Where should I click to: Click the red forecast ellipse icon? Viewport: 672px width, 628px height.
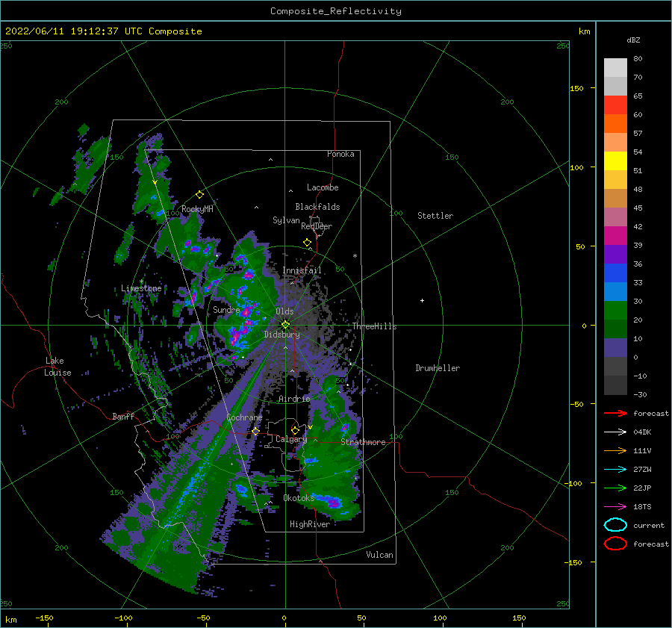[615, 544]
